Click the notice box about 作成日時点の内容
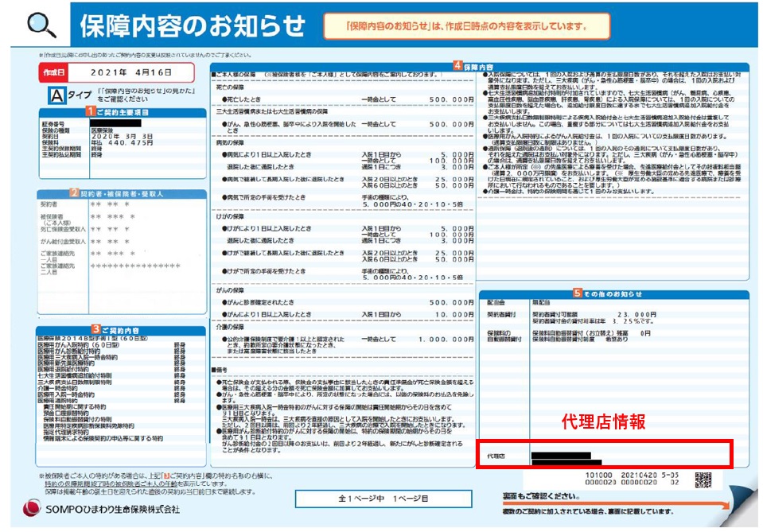763x532 pixels. 467,26
